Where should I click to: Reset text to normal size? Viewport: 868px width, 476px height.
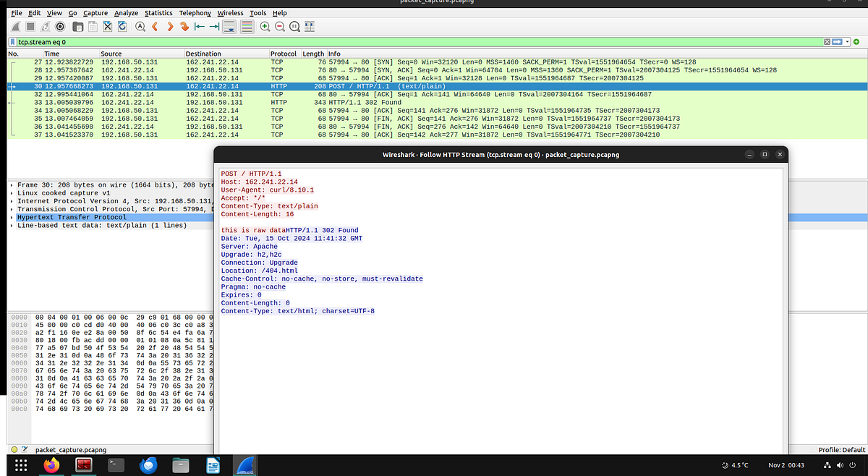click(x=294, y=27)
